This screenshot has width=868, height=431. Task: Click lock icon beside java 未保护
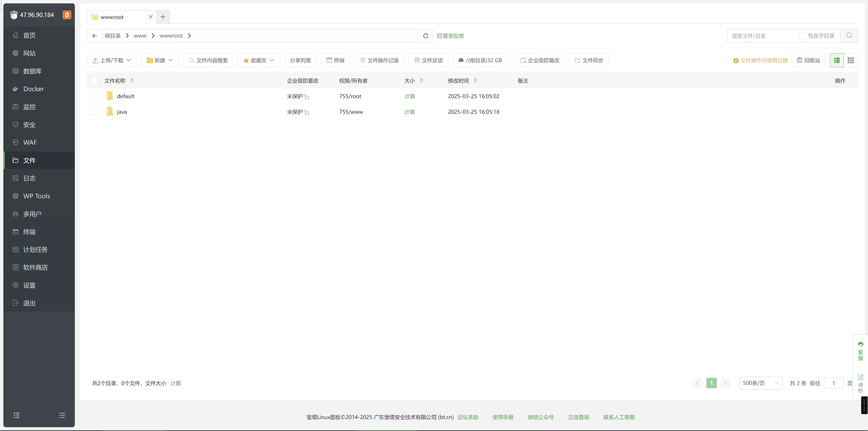[x=307, y=112]
